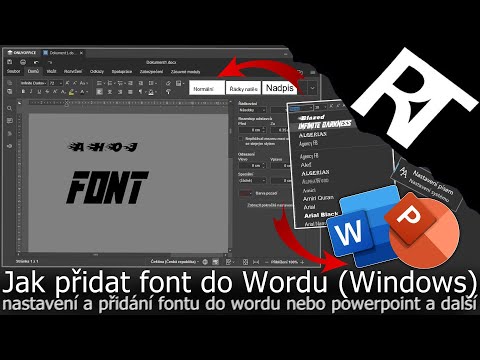Click the Word logo
Screen dimensions: 480x360
click(362, 228)
